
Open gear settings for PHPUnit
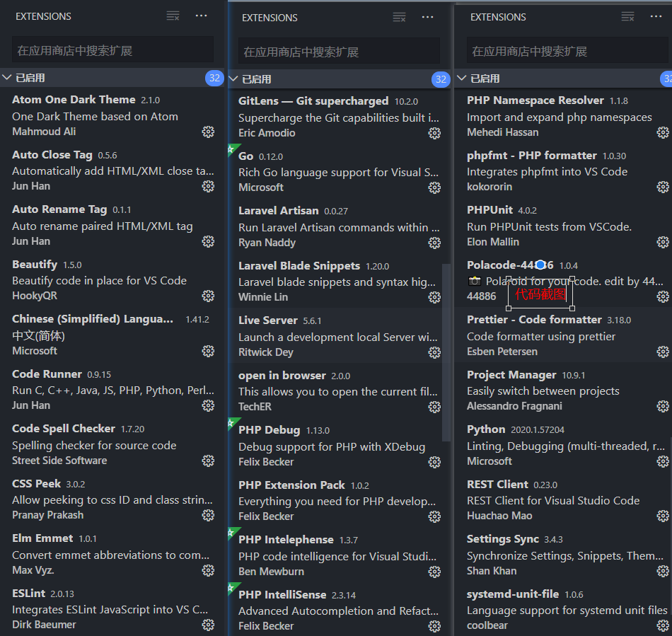[663, 242]
